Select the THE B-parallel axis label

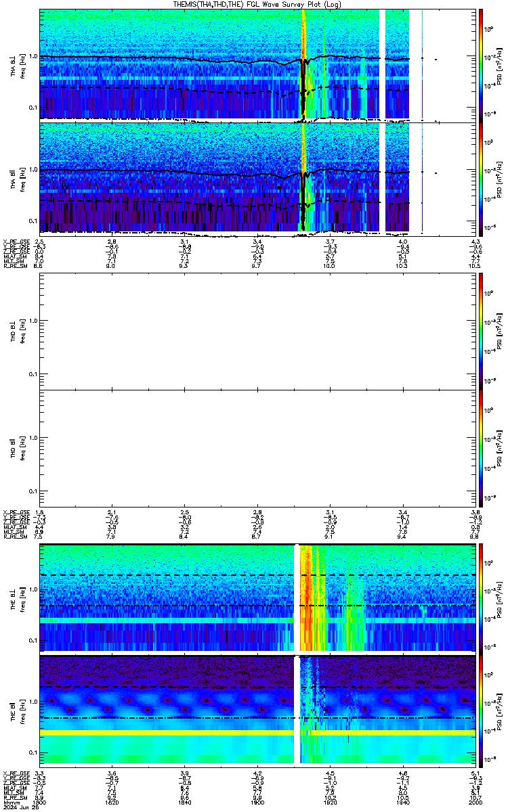[13, 710]
